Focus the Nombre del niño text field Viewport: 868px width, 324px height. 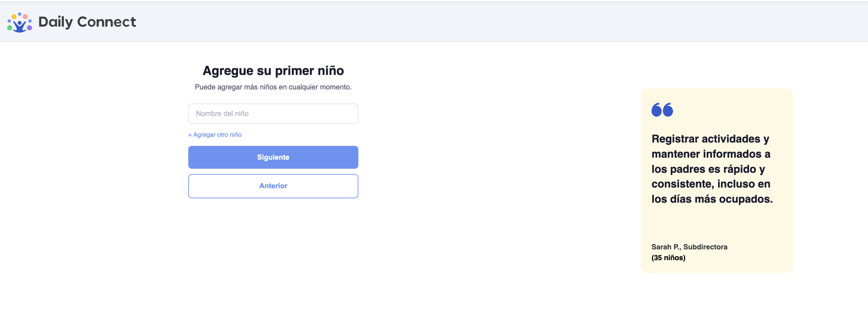(273, 114)
